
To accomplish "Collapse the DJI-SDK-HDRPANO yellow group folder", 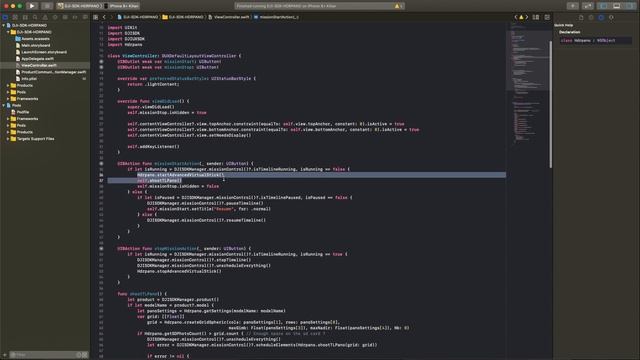I will point(8,32).
